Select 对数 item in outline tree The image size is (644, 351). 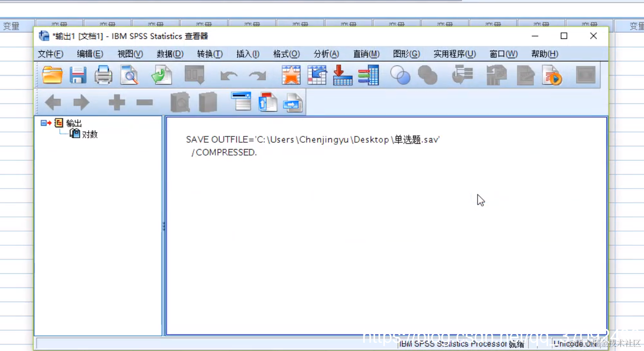pyautogui.click(x=90, y=134)
